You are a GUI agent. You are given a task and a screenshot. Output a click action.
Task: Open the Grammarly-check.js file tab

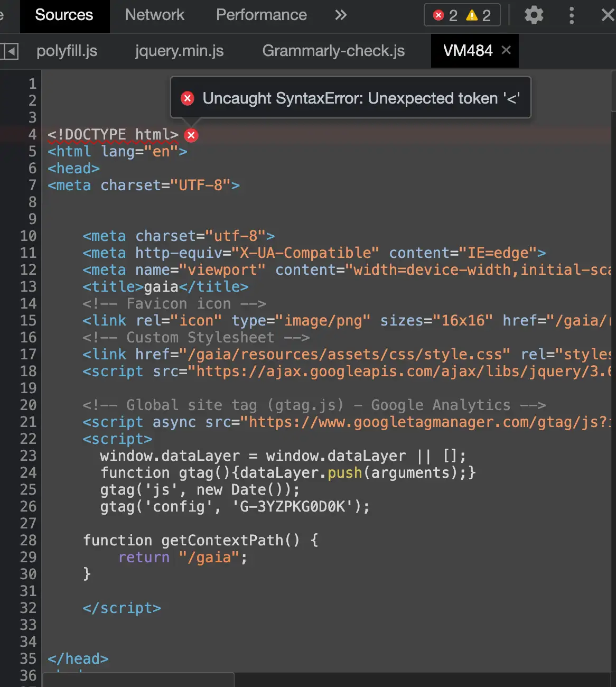click(333, 51)
